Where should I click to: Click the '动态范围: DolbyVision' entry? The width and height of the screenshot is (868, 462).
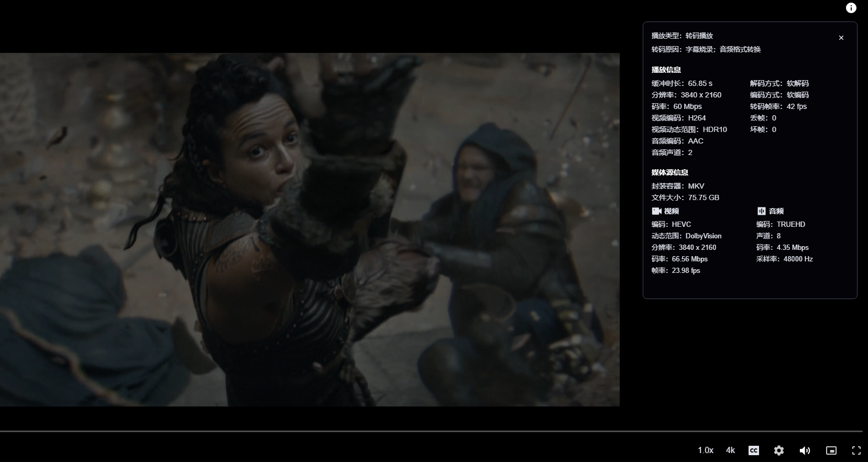(x=687, y=236)
